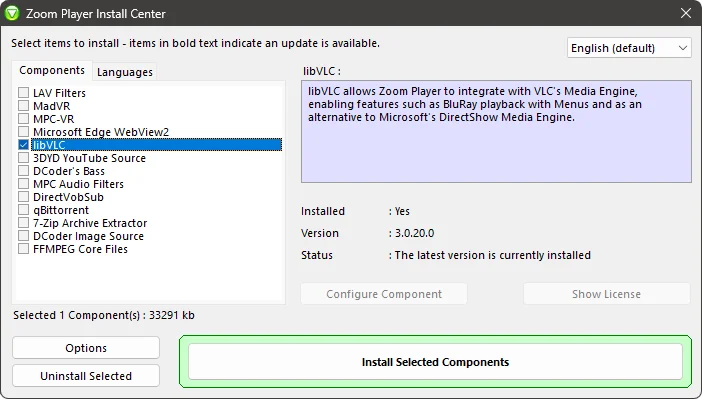Viewport: 702px width, 399px height.
Task: Select 7-Zip Archive Extractor row text
Action: pyautogui.click(x=90, y=223)
